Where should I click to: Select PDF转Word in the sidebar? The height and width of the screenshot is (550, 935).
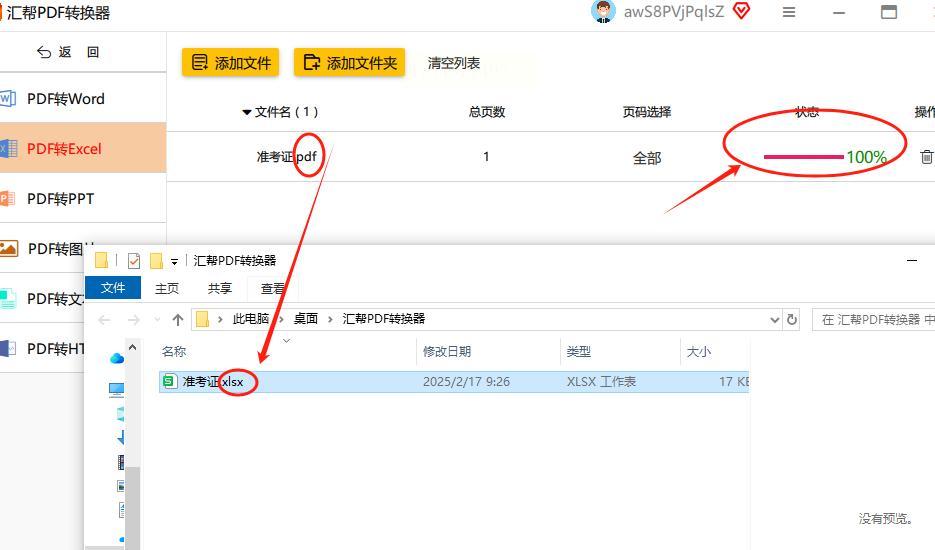83,98
